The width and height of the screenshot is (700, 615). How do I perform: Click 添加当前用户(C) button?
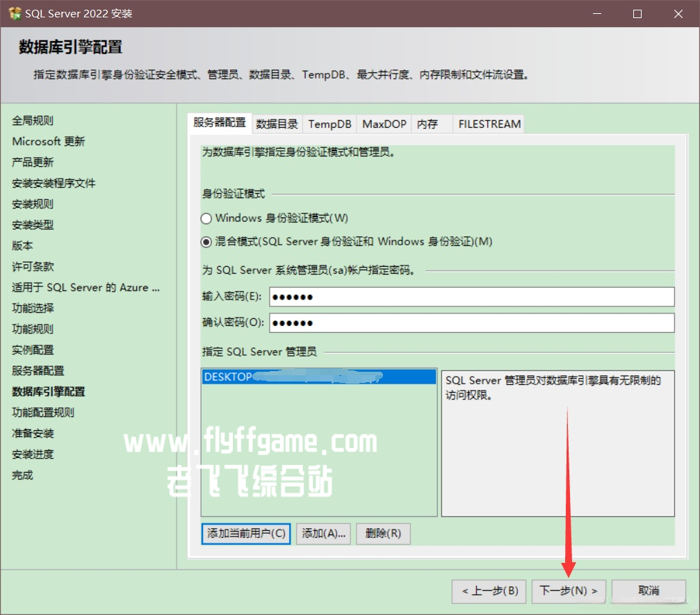(x=246, y=534)
